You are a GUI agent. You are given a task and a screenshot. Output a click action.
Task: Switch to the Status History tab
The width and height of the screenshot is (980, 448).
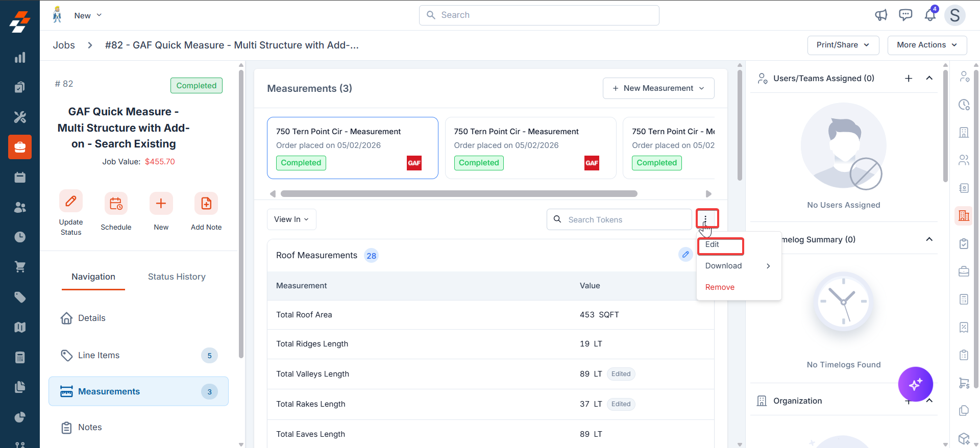pos(177,277)
